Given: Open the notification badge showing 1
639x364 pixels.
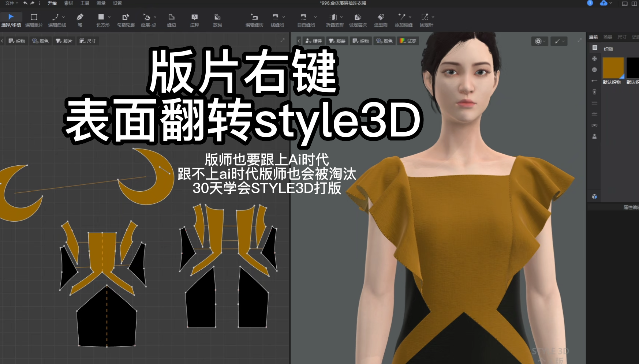Looking at the screenshot, I should tap(590, 3).
